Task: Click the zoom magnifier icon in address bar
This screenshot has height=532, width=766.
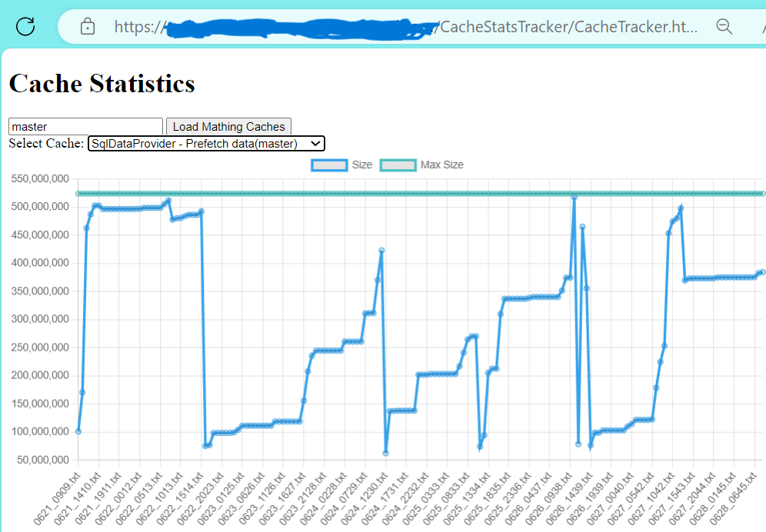Action: (724, 27)
